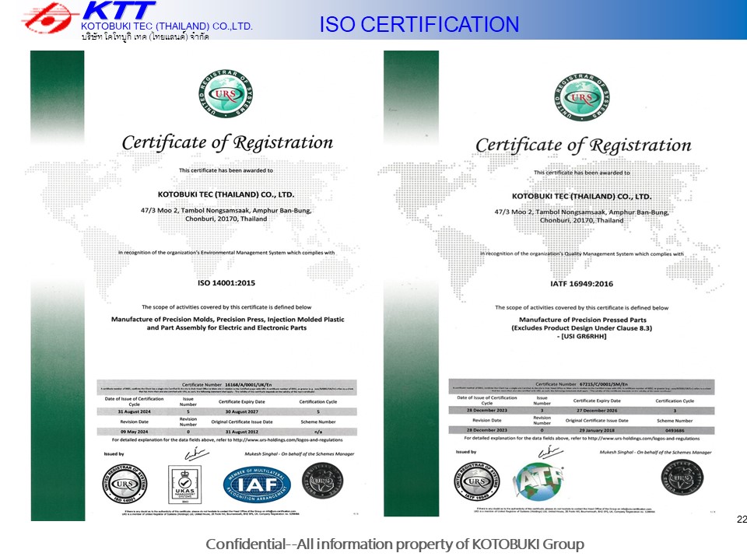Select the "Confidential--All information property of KOTOBUKI Group" footer

coord(395,544)
